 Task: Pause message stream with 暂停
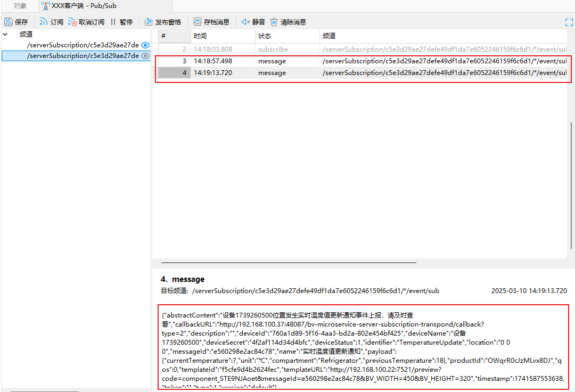click(121, 22)
